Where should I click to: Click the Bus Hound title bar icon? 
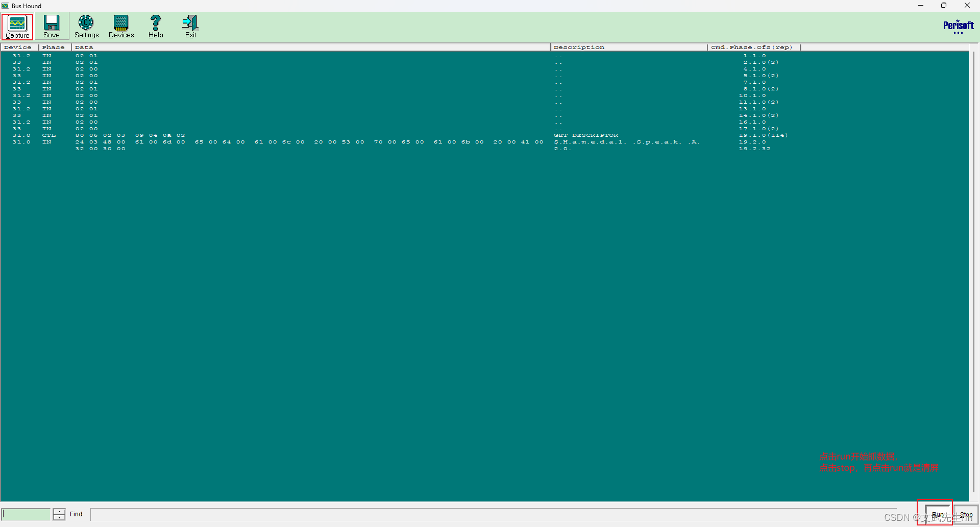(x=5, y=6)
